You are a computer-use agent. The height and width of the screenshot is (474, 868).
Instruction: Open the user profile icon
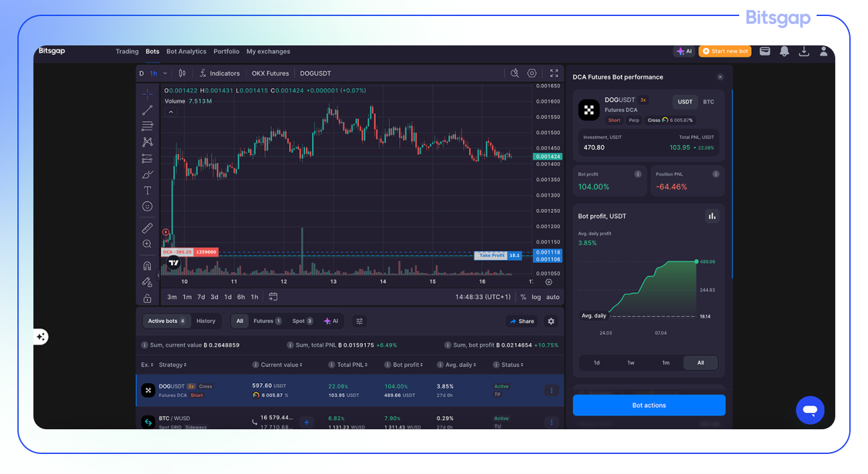(824, 51)
